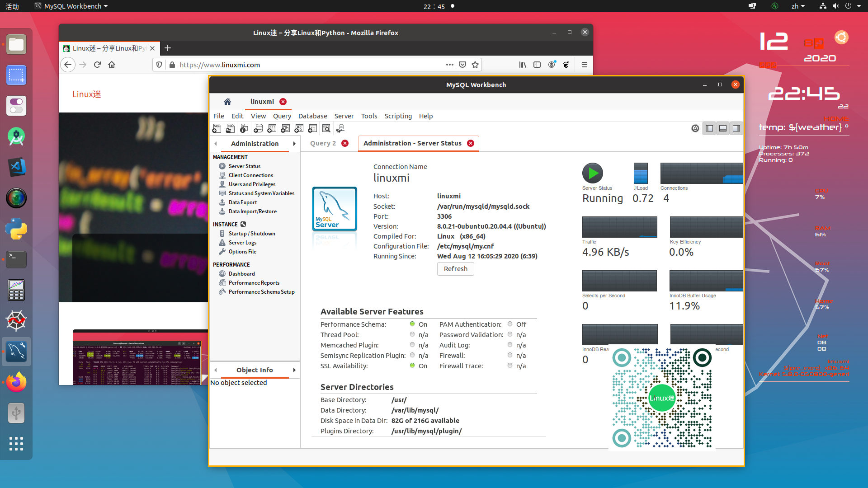Search table data toolbar icon
Screen dimensions: 868x488
[x=326, y=129]
